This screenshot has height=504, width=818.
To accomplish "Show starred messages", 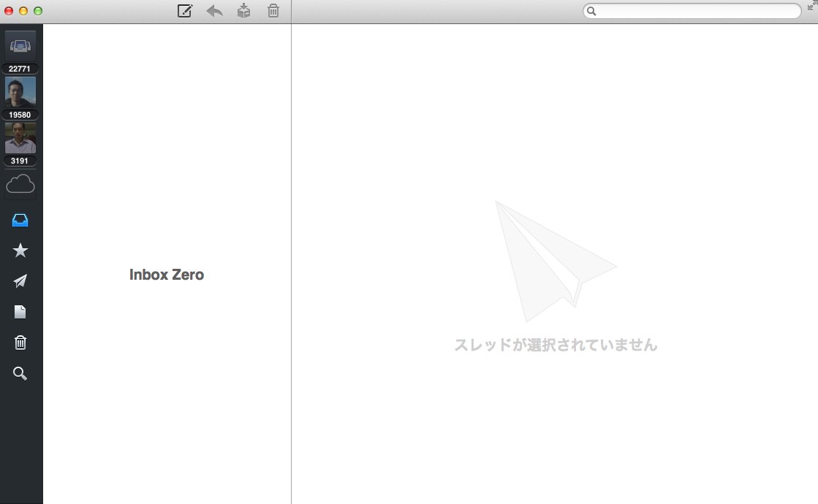I will coord(20,251).
